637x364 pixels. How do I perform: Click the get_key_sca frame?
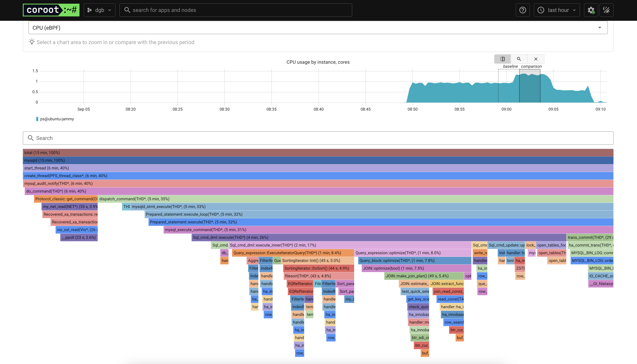[418, 299]
